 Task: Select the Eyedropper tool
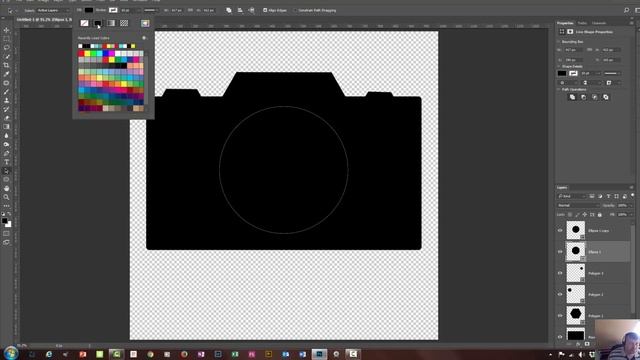(7, 74)
